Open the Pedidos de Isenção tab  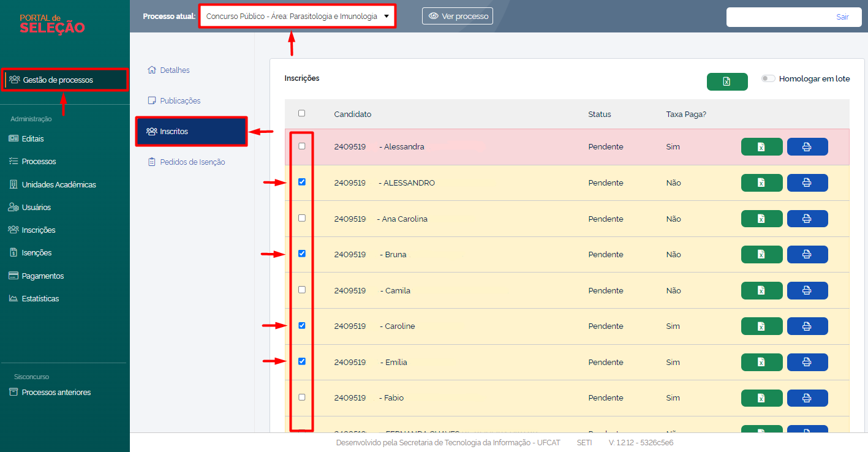point(187,162)
